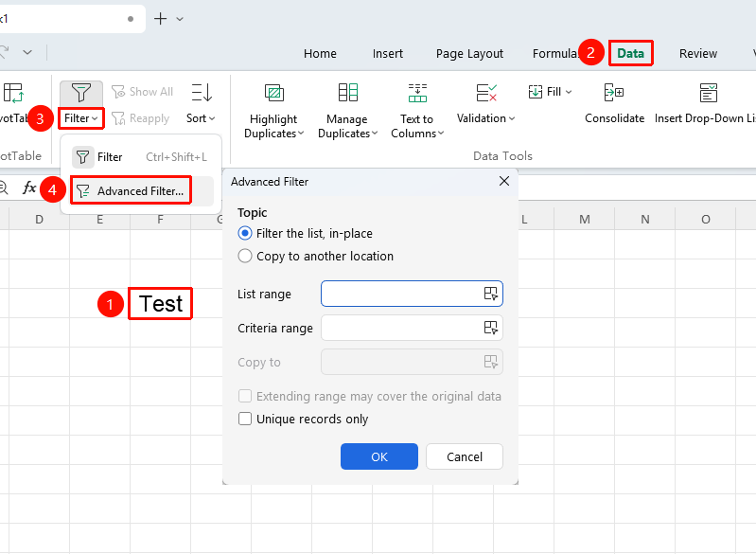This screenshot has height=554, width=756.
Task: Switch to the Page Layout tab
Action: tap(469, 54)
